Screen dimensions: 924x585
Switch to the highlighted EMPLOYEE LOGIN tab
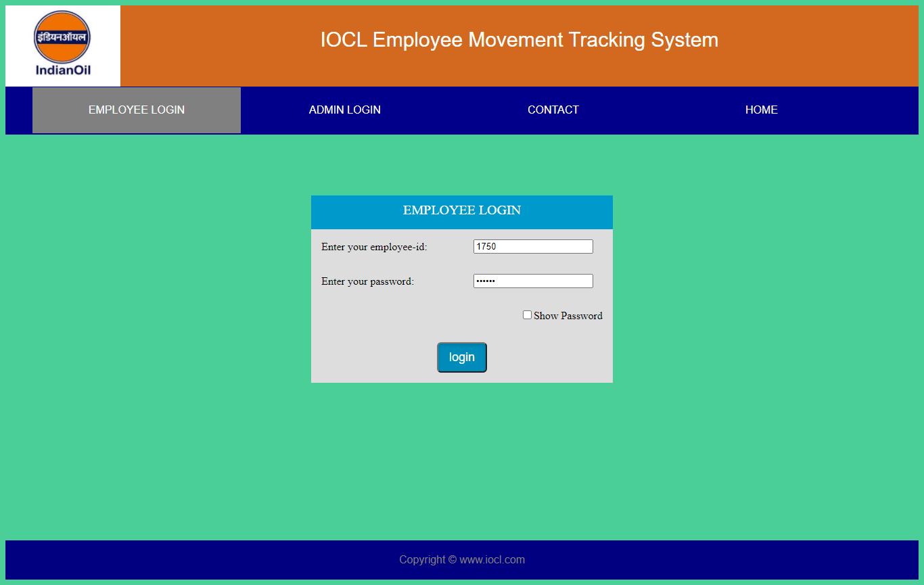coord(136,110)
